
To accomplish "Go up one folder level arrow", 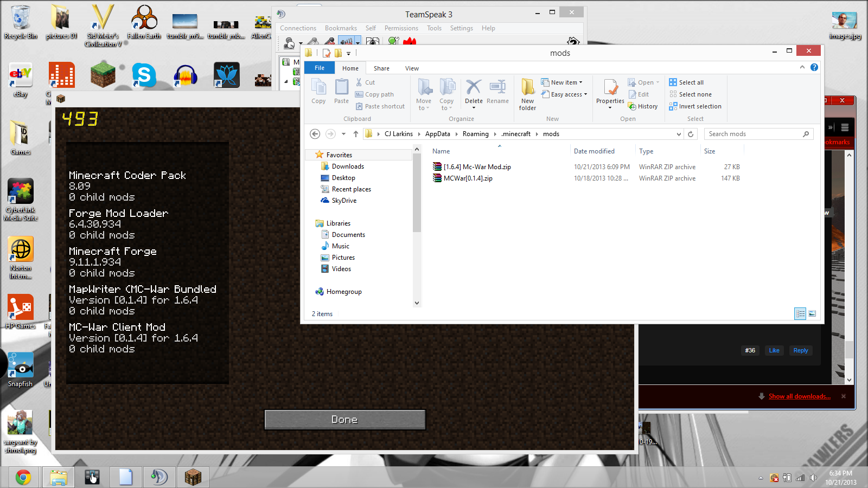I will [356, 134].
